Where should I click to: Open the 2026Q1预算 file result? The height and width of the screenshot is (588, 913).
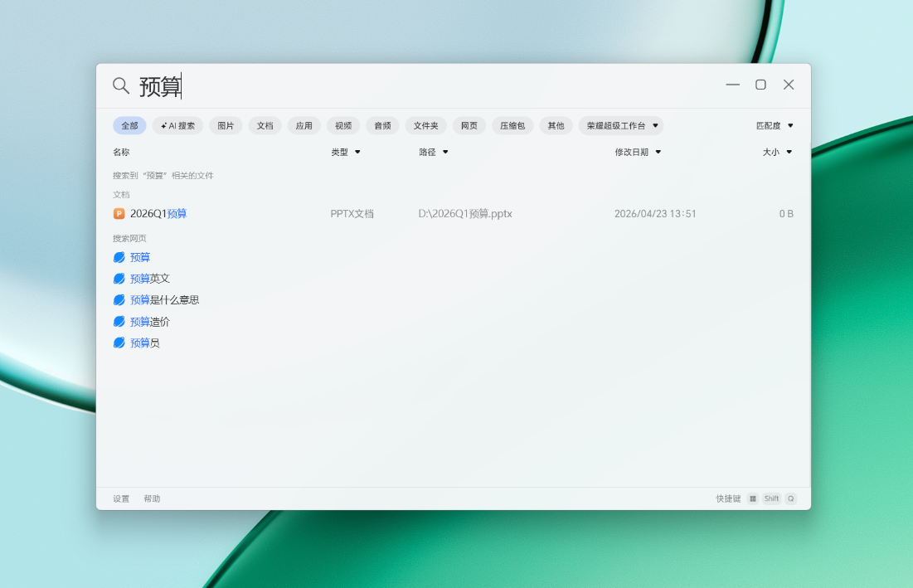coord(158,214)
